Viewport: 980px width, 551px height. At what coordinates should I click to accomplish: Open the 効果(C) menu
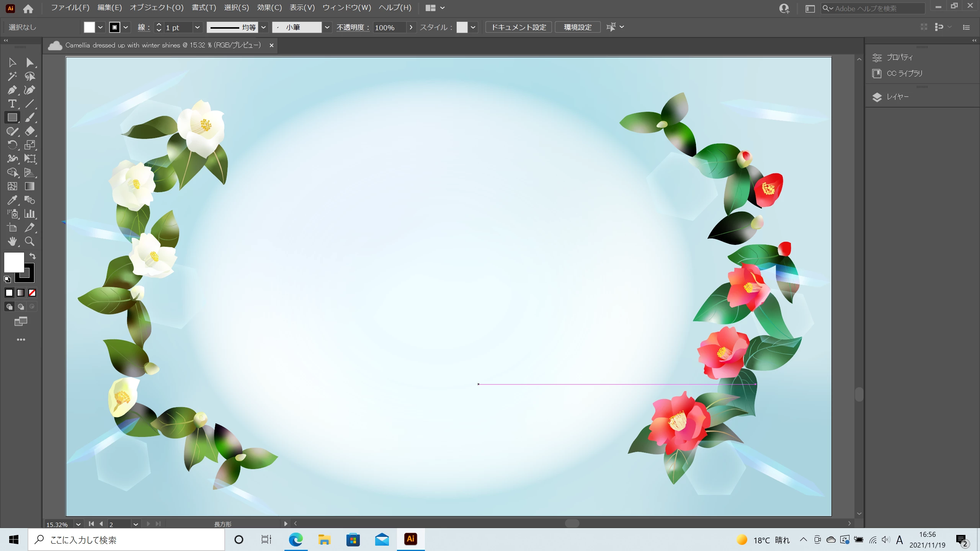[269, 8]
